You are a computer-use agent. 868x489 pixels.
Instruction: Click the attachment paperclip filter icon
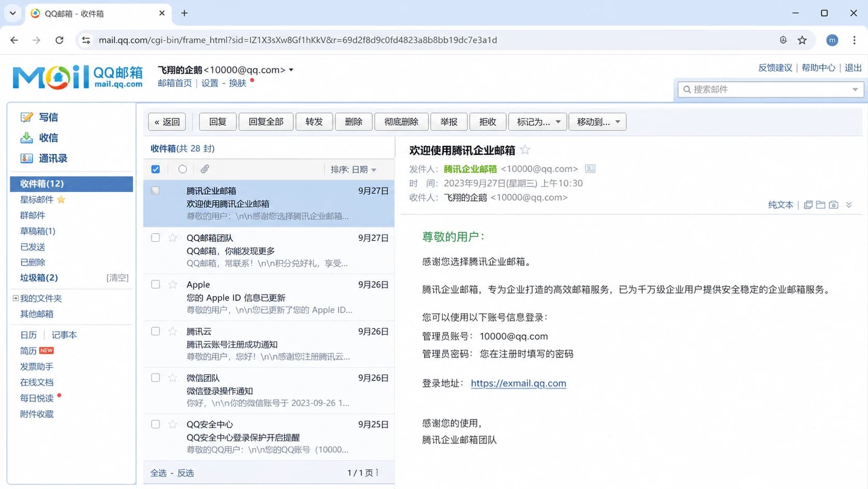pyautogui.click(x=205, y=169)
